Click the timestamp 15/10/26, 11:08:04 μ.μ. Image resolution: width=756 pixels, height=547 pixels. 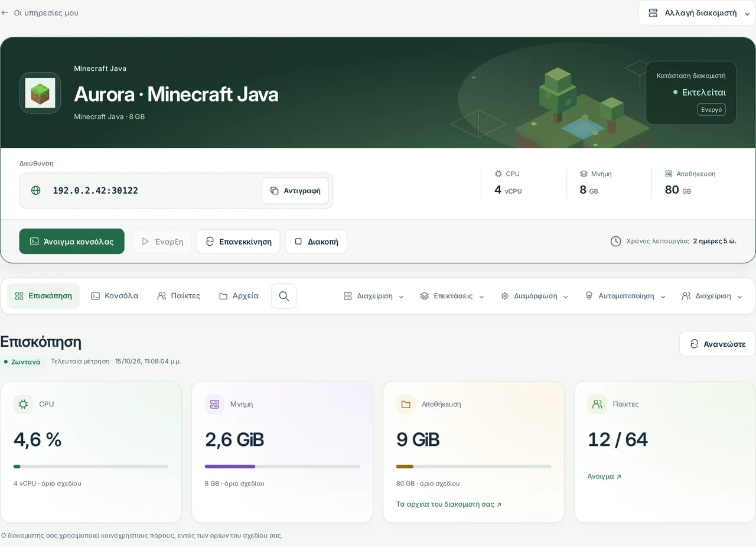[x=148, y=362]
